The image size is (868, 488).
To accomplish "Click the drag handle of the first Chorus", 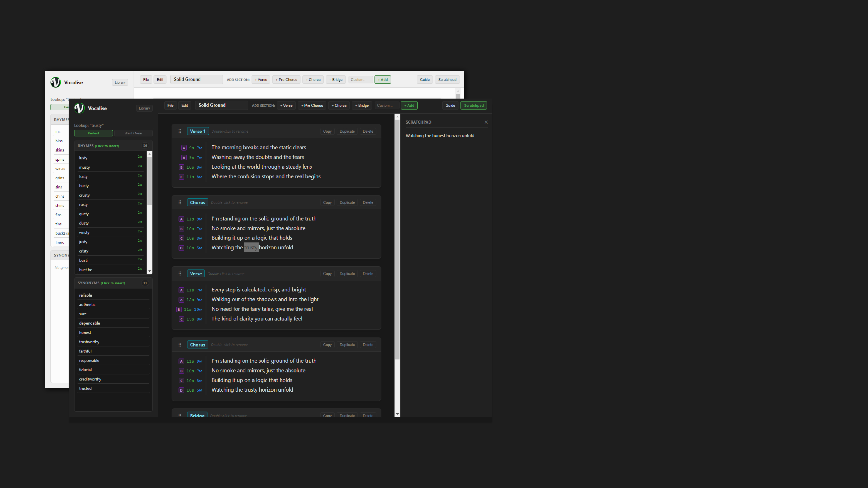I will pos(180,202).
